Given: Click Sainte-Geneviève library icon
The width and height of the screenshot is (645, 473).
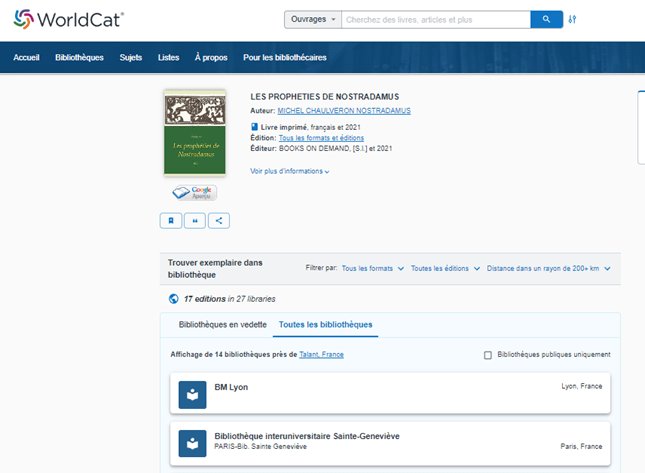Looking at the screenshot, I should [193, 443].
